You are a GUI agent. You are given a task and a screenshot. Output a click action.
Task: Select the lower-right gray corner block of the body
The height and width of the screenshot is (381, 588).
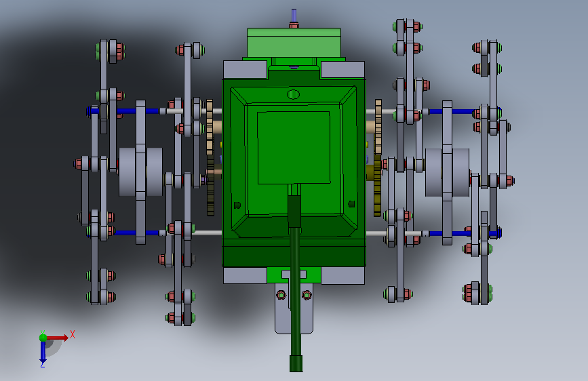coord(342,276)
